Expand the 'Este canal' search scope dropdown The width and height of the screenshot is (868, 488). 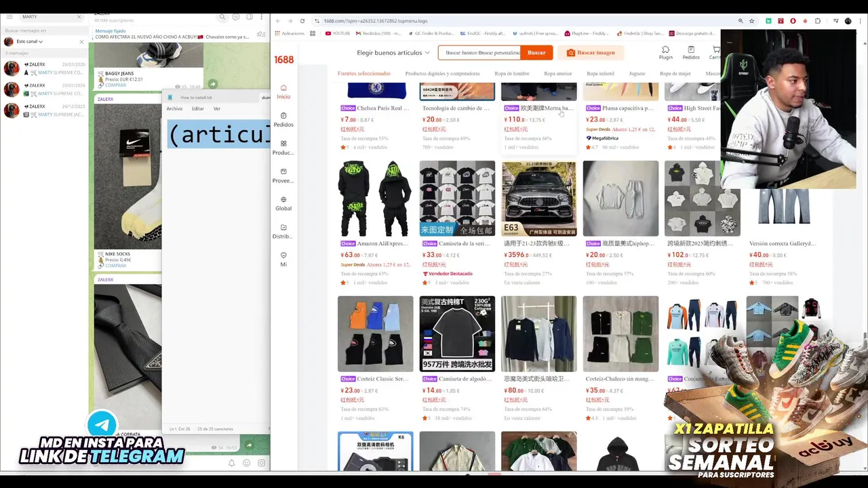[x=29, y=41]
